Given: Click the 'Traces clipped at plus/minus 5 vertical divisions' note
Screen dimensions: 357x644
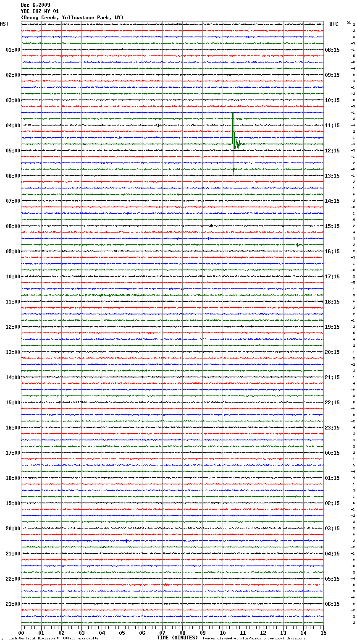Looking at the screenshot, I should coord(254,638).
